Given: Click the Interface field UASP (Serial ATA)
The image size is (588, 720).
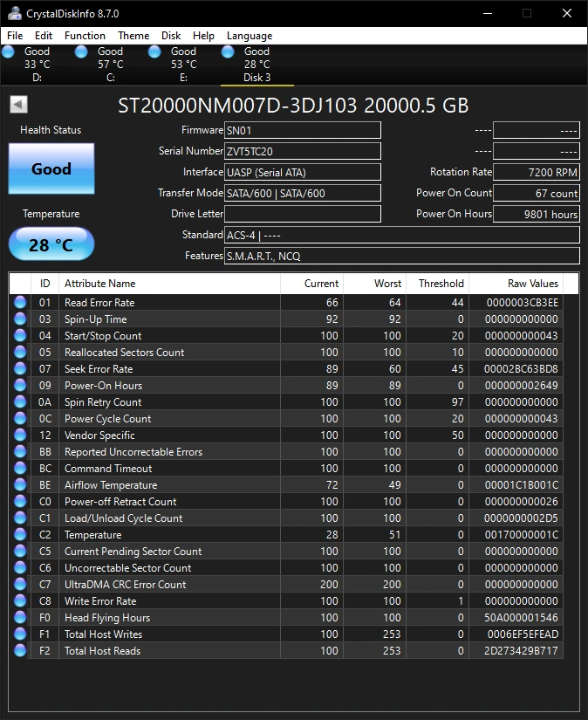Looking at the screenshot, I should (303, 172).
